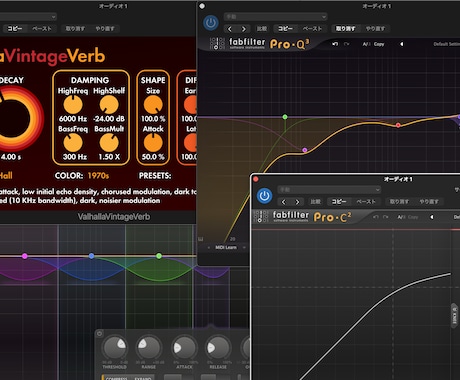The image size is (460, 380).
Task: Go to next preset in Pro-Q3 window
Action: coord(243,29)
